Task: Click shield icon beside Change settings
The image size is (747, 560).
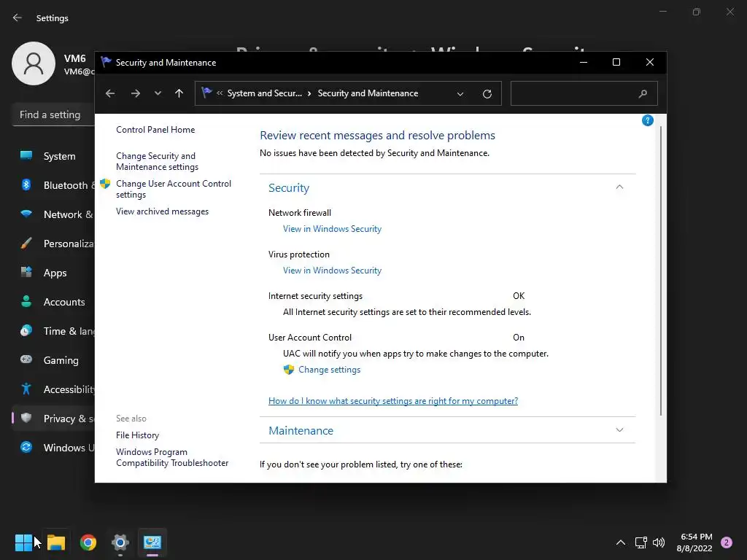Action: click(289, 370)
